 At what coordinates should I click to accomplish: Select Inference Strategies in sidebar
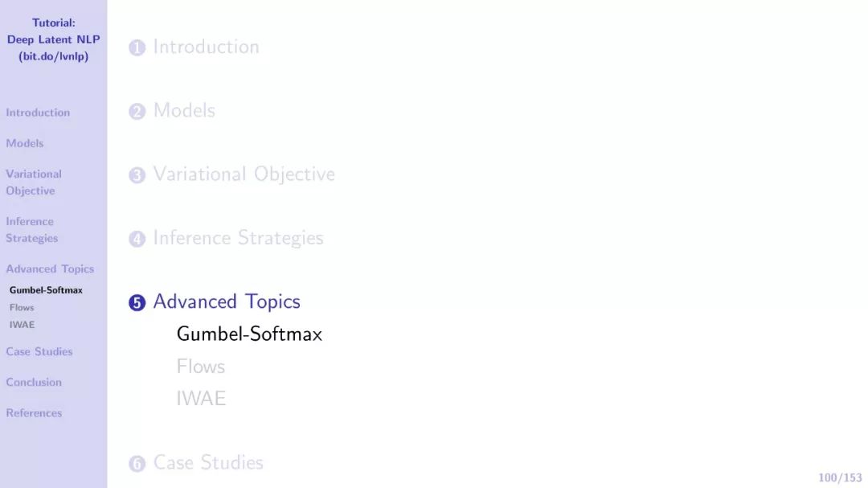32,230
